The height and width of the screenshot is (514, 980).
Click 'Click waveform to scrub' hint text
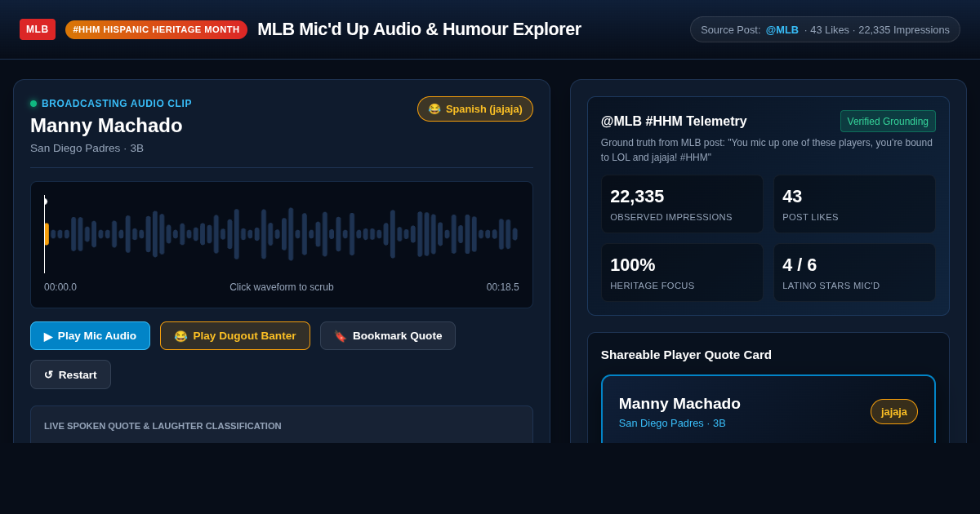pos(282,287)
